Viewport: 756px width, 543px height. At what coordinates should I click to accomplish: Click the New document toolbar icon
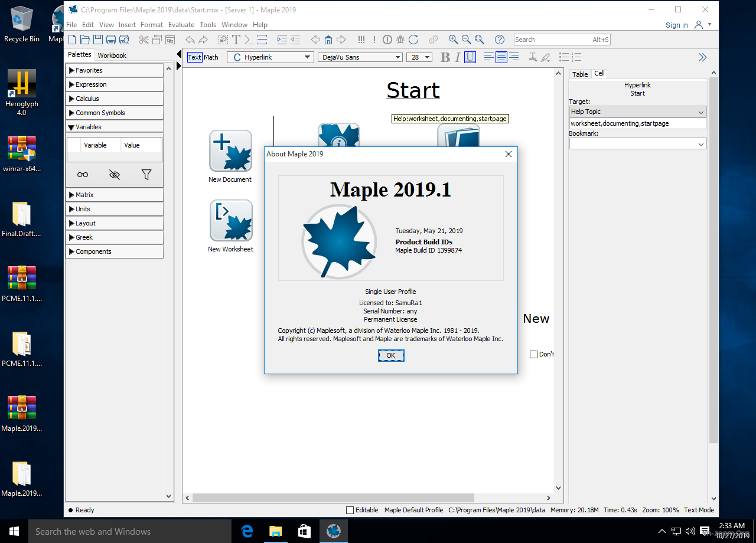(x=72, y=40)
